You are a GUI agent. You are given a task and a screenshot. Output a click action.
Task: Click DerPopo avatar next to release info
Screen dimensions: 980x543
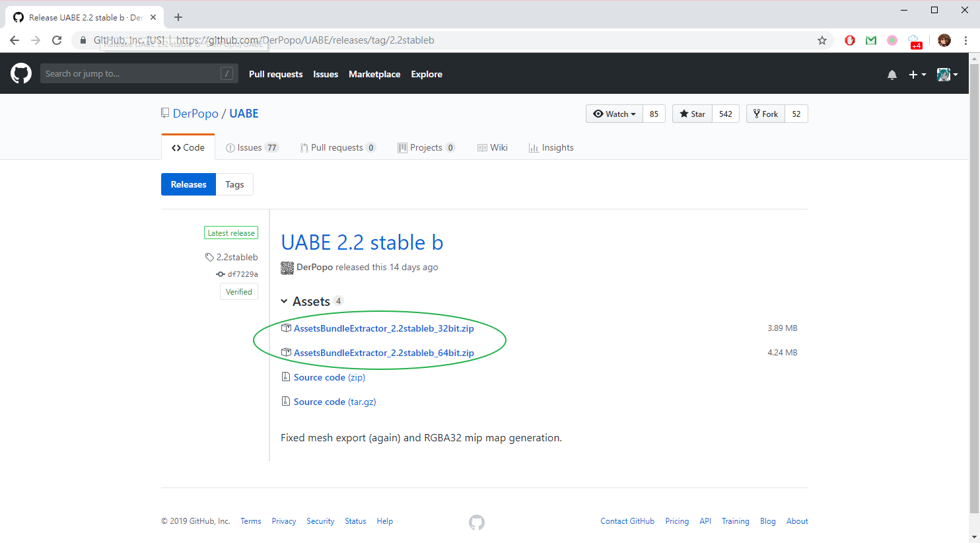[x=287, y=268]
